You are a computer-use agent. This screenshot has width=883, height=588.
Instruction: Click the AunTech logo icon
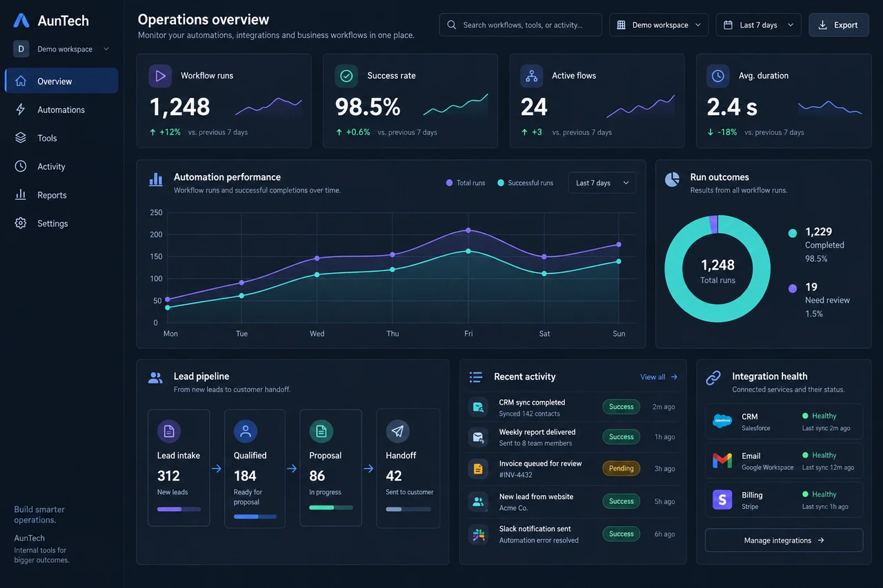coord(21,21)
